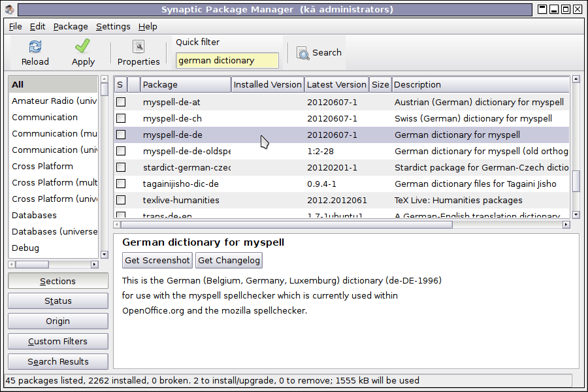
Task: Select the Amateur Radio section
Action: click(54, 101)
